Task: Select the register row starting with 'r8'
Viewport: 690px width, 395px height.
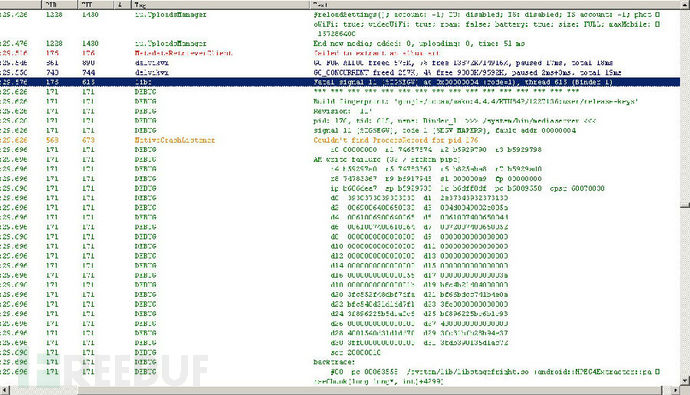Action: click(340, 179)
